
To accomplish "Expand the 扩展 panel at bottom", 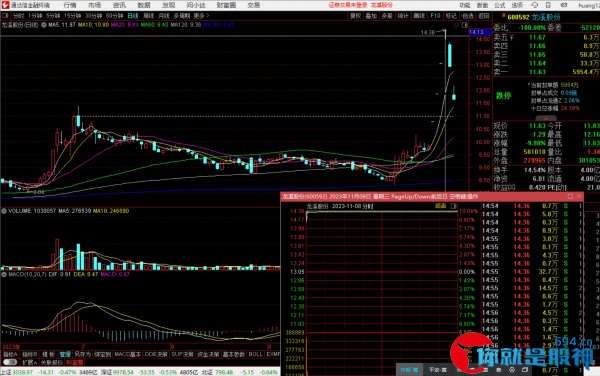I will pos(29,362).
